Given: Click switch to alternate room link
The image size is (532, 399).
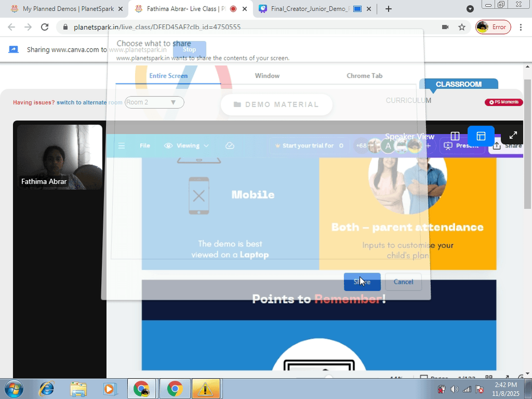Looking at the screenshot, I should 89,102.
